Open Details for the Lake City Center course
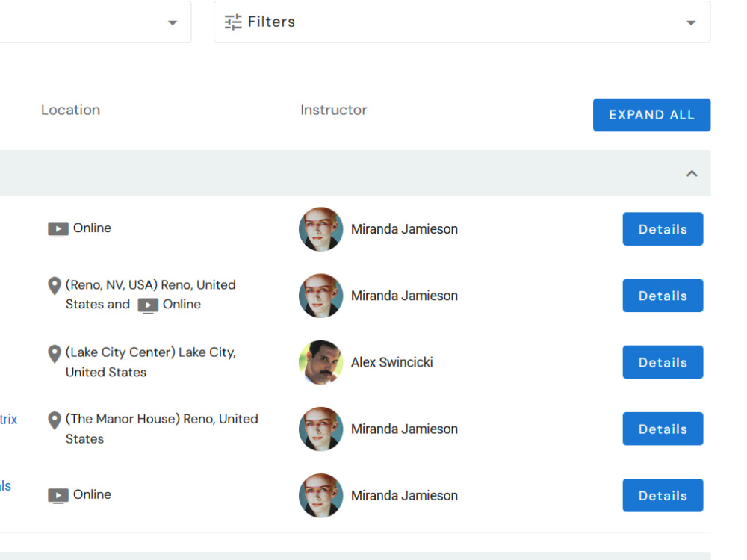 [x=663, y=362]
